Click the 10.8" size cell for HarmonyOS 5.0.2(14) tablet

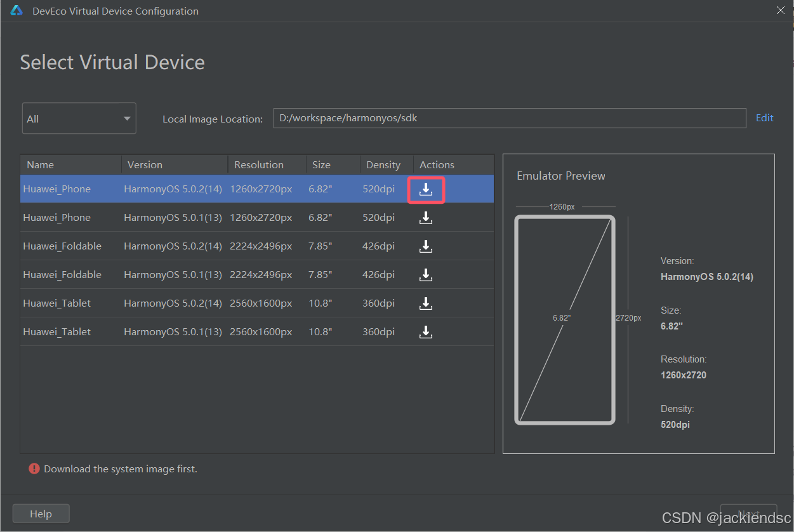(x=321, y=303)
